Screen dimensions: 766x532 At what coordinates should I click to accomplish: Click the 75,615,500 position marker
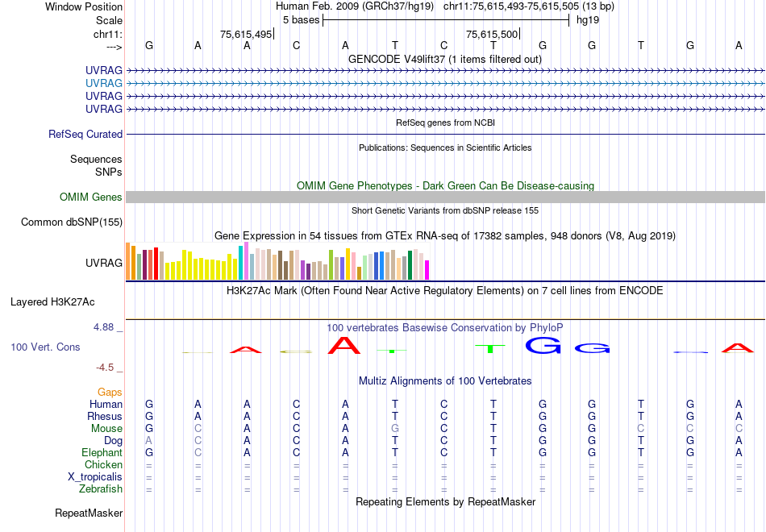[493, 34]
